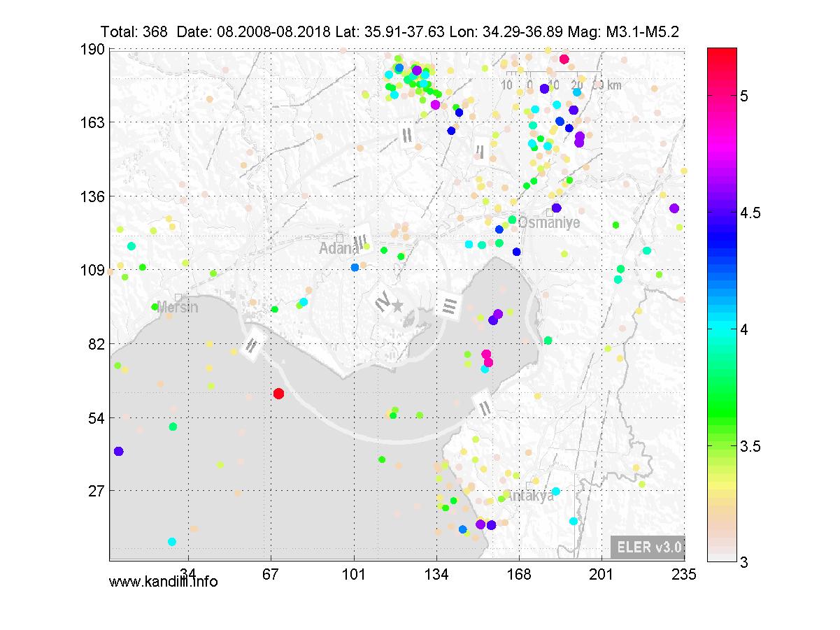Click the ELER v3.0 badge
This screenshot has width=840, height=630.
click(648, 547)
